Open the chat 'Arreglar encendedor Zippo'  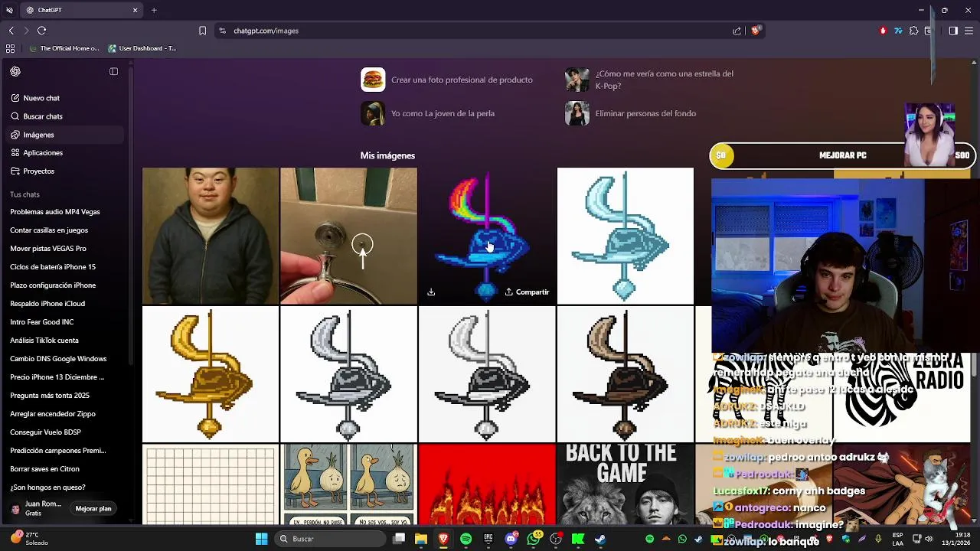click(x=53, y=414)
